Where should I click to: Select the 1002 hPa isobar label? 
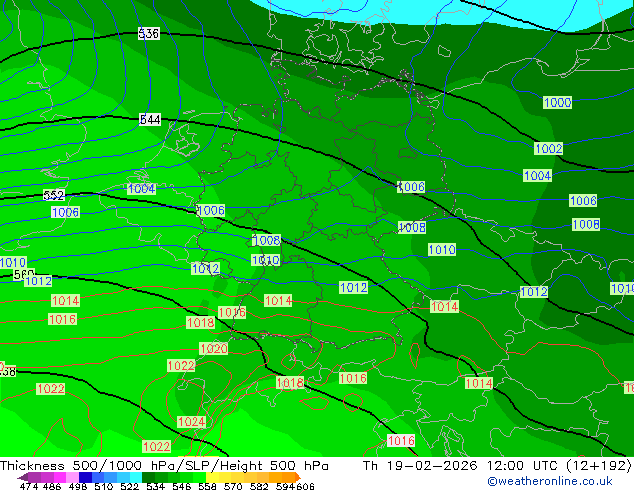(x=548, y=148)
